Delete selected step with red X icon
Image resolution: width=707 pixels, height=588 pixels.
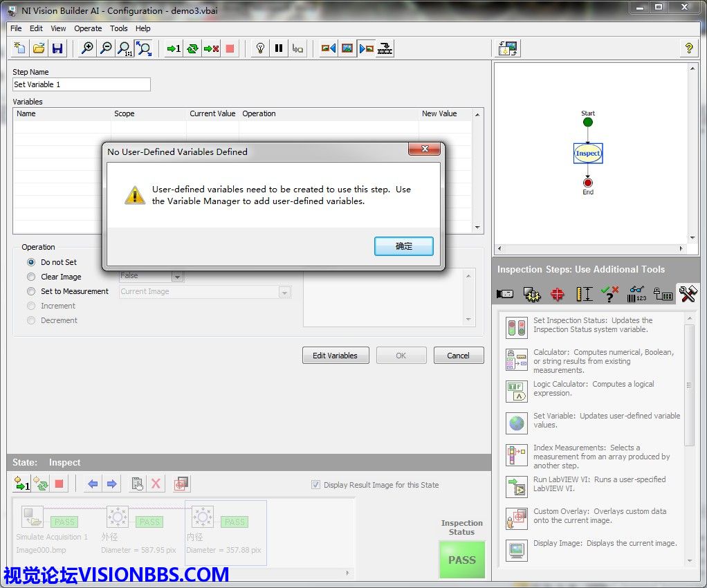point(156,484)
